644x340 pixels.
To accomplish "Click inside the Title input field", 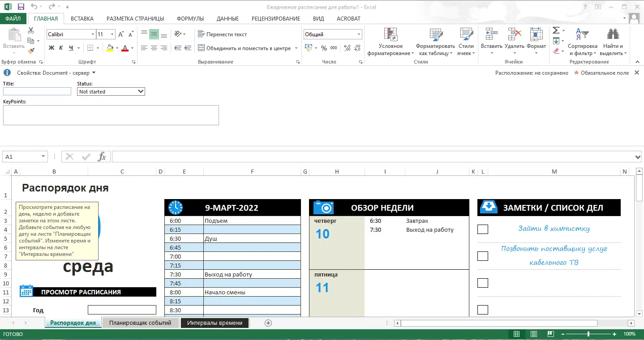I will [37, 91].
